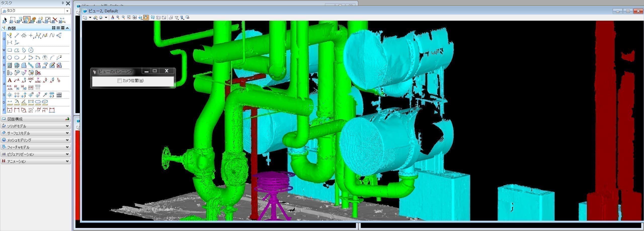Open the タスク dropdown list
This screenshot has height=231, width=644.
pos(67,11)
